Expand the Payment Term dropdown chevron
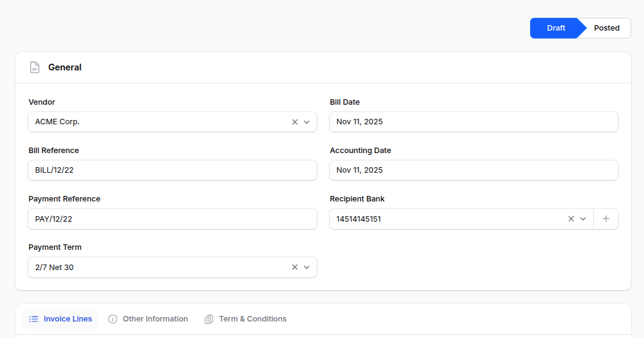The height and width of the screenshot is (338, 644). tap(307, 267)
